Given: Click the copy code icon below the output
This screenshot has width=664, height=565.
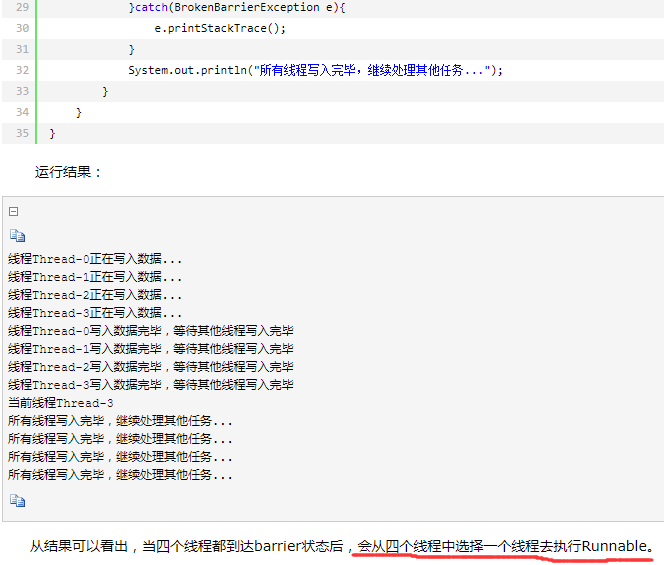Looking at the screenshot, I should (x=17, y=501).
